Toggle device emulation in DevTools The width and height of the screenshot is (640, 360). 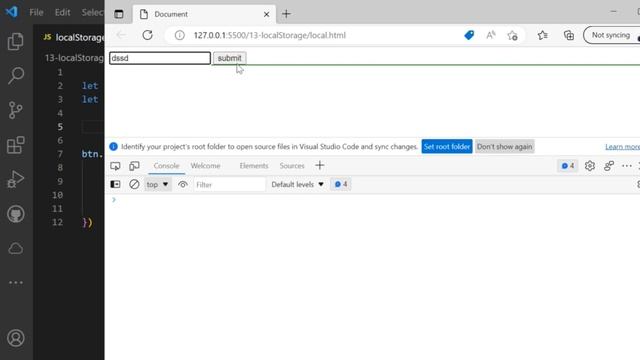pyautogui.click(x=134, y=166)
